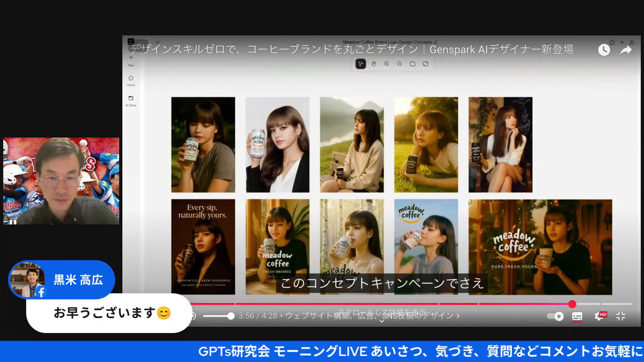Edit project title pencil icon
The image size is (644, 362).
point(436,42)
